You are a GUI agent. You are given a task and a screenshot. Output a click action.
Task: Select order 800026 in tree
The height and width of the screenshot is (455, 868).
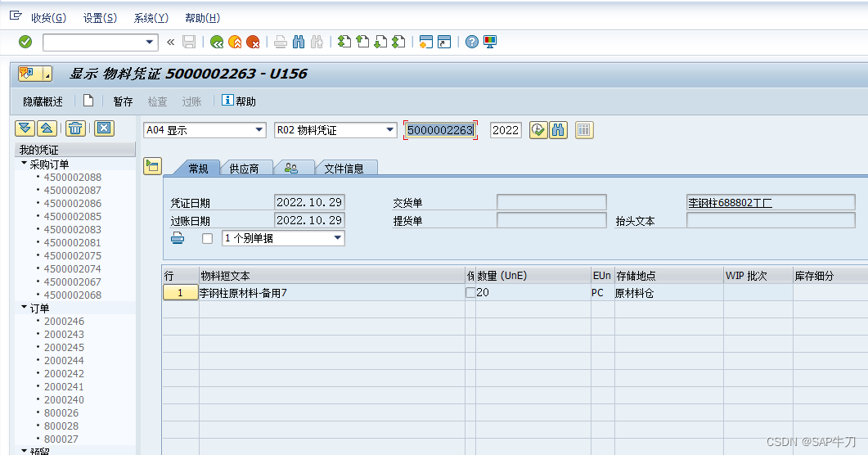pos(61,413)
